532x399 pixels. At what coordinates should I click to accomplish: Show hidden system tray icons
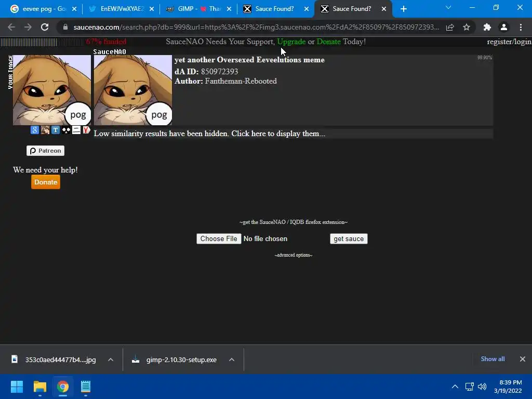point(455,387)
